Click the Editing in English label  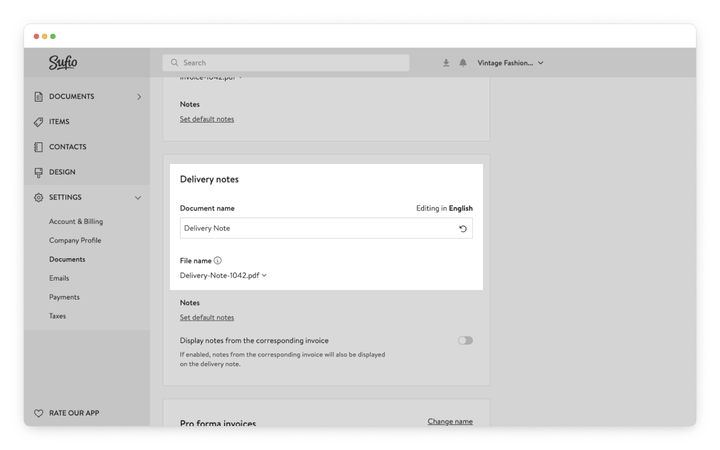(444, 208)
